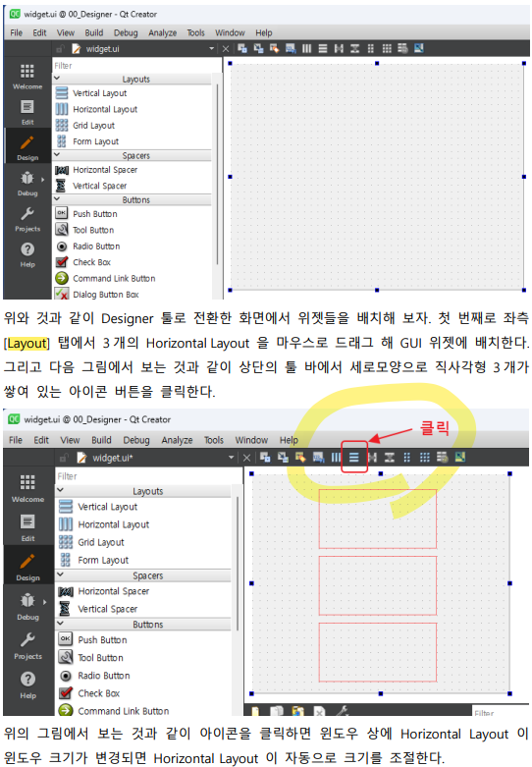Click Adjust Size icon in upper screenshot toolbar
This screenshot has height=767, width=532.
[x=418, y=48]
